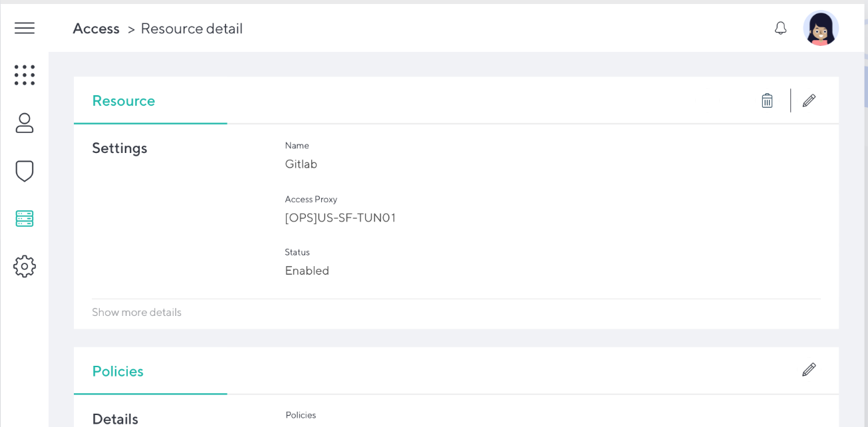Click the Gitlab name value
868x427 pixels.
[301, 164]
